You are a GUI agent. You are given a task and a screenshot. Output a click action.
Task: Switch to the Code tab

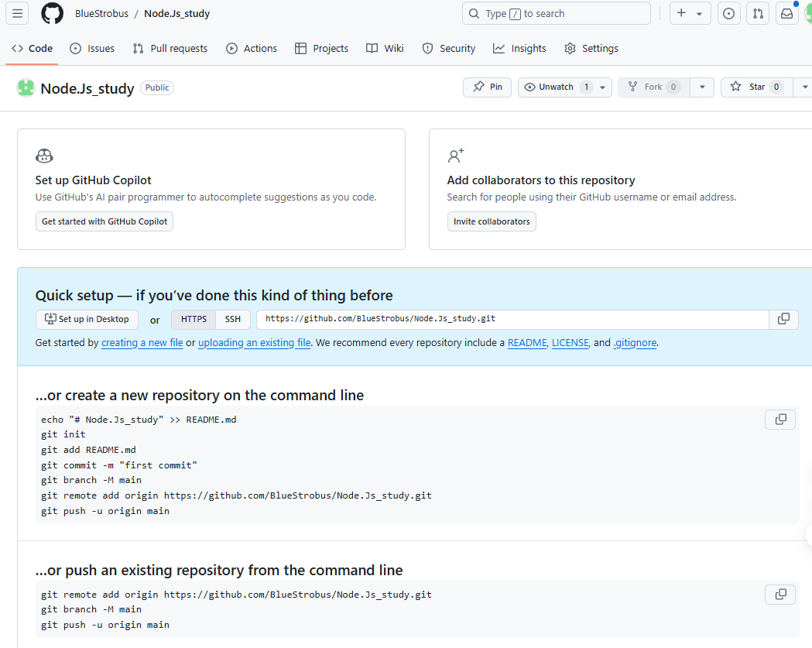click(32, 48)
